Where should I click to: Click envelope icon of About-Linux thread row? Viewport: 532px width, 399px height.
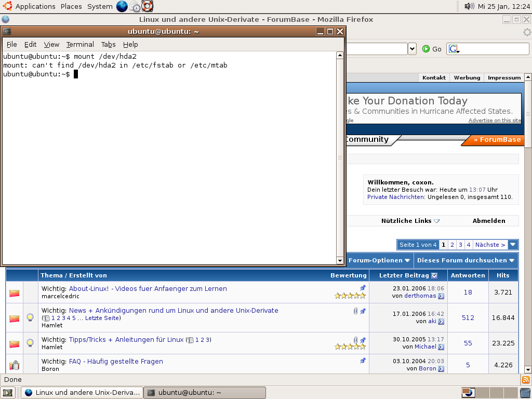(x=14, y=293)
